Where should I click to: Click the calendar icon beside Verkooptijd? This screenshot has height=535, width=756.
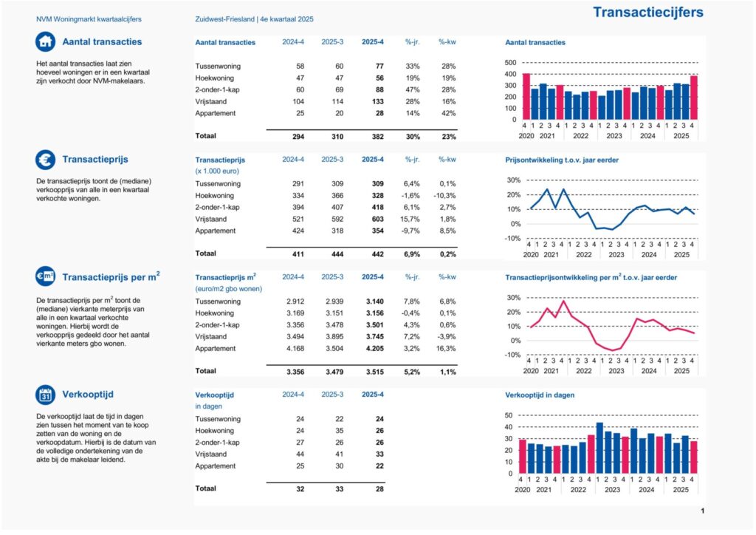45,395
